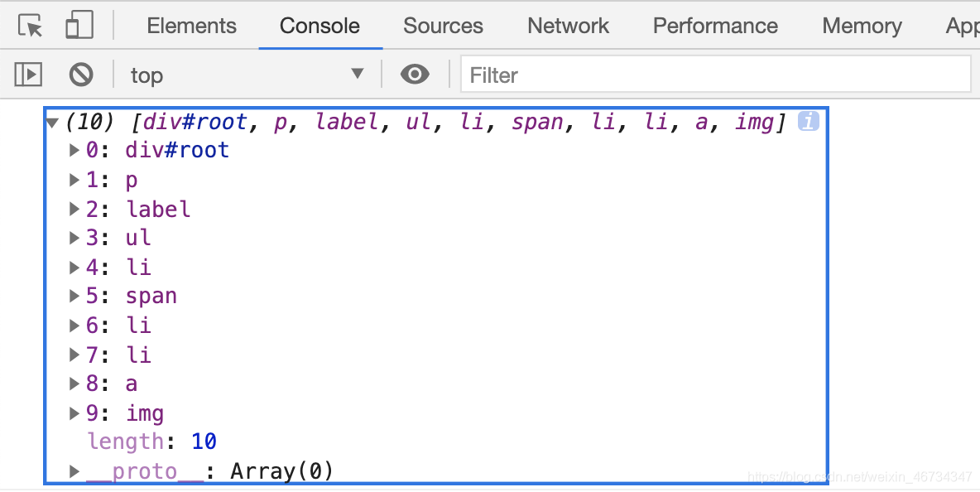The height and width of the screenshot is (492, 980).
Task: Expand entry 4: li
Action: tap(74, 268)
